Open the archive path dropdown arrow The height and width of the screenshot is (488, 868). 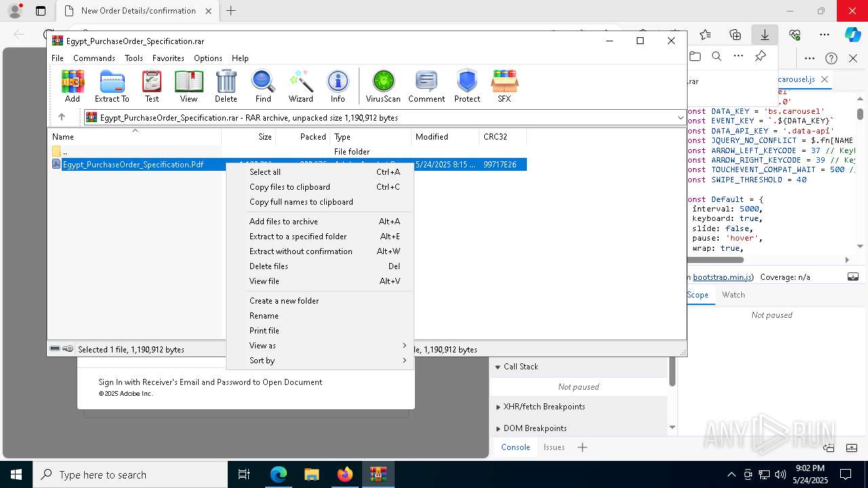point(680,117)
